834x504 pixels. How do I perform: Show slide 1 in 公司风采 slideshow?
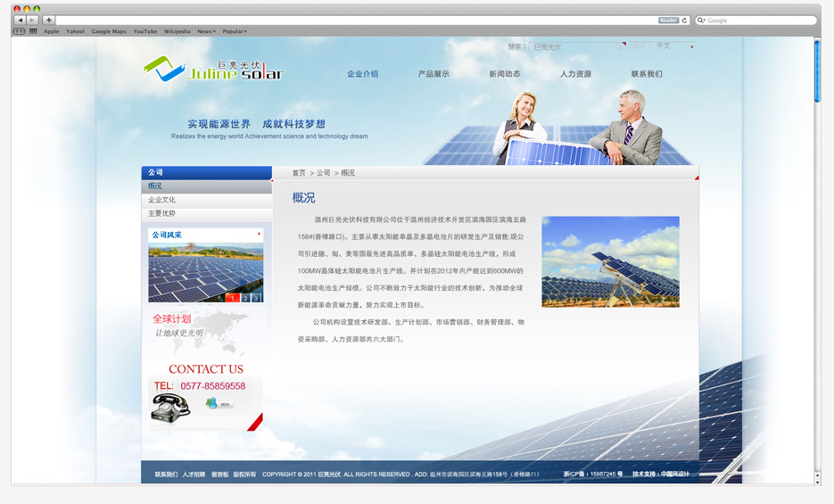(x=234, y=298)
